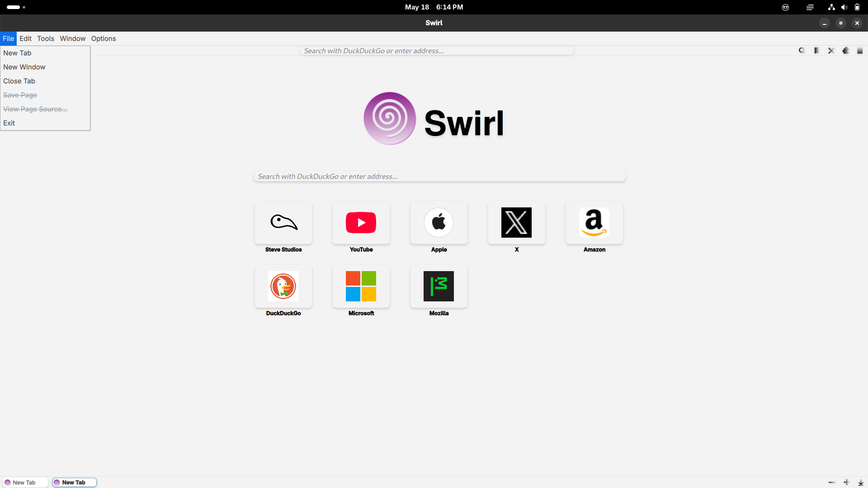This screenshot has width=868, height=488.
Task: Open the Options menu
Action: pyautogui.click(x=104, y=38)
